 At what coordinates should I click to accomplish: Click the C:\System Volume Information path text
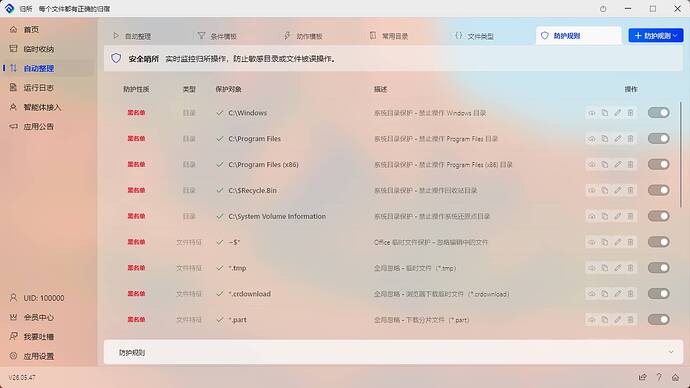click(x=277, y=216)
